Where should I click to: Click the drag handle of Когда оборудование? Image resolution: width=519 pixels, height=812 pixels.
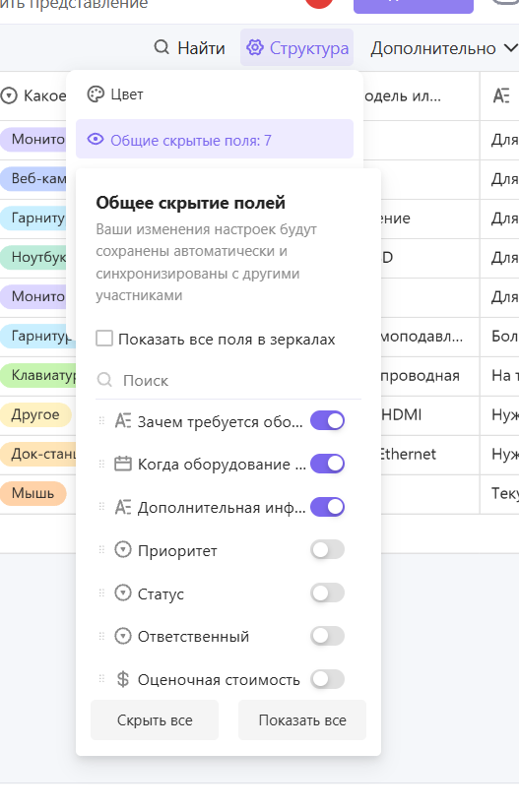(101, 464)
